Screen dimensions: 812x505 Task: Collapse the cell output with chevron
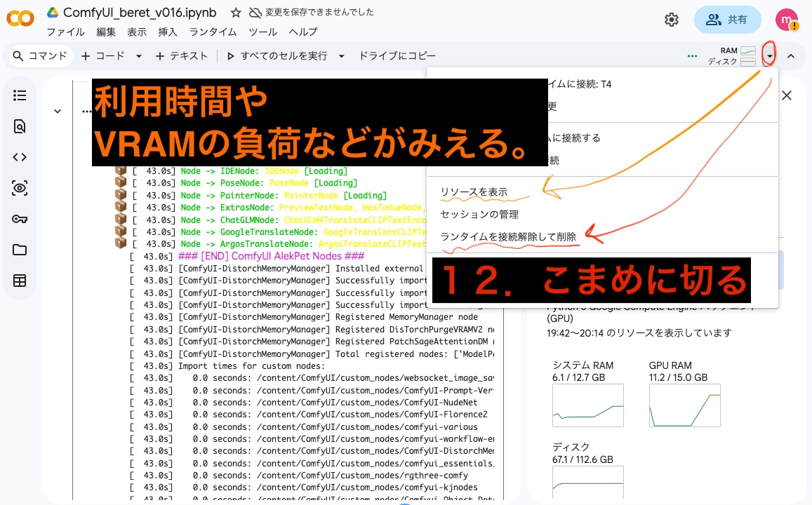58,111
